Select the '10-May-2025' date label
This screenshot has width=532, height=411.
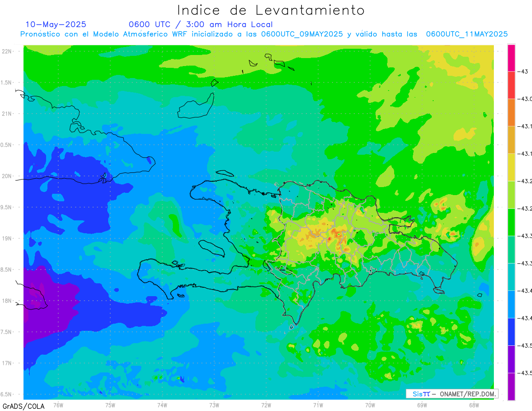click(56, 24)
